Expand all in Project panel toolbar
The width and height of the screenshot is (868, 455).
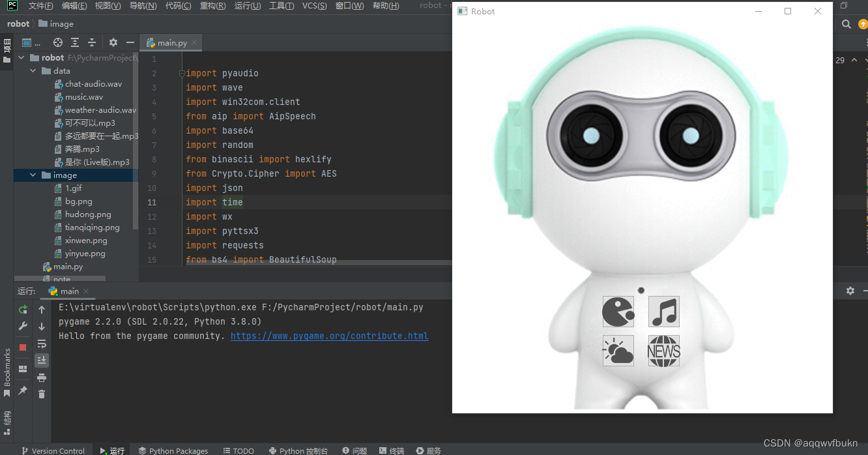[x=75, y=42]
